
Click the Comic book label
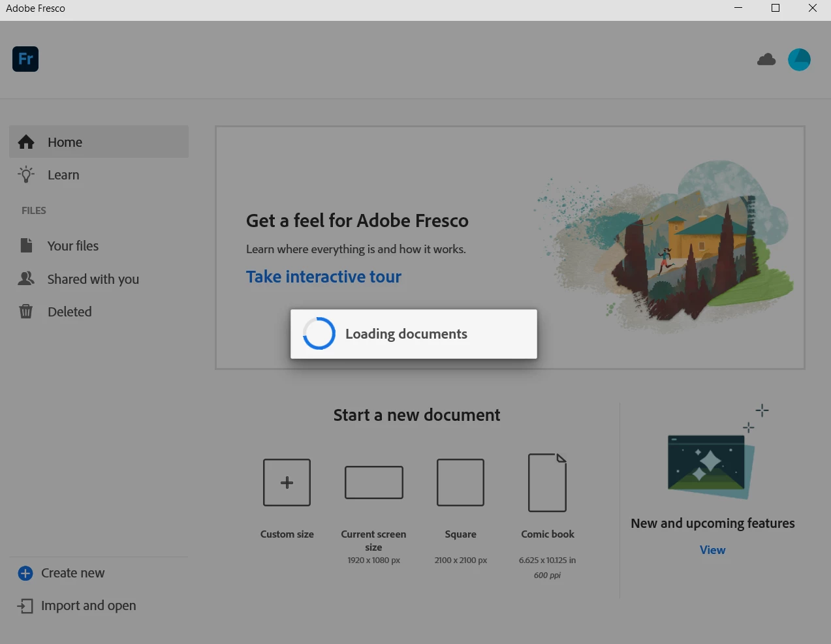point(547,534)
